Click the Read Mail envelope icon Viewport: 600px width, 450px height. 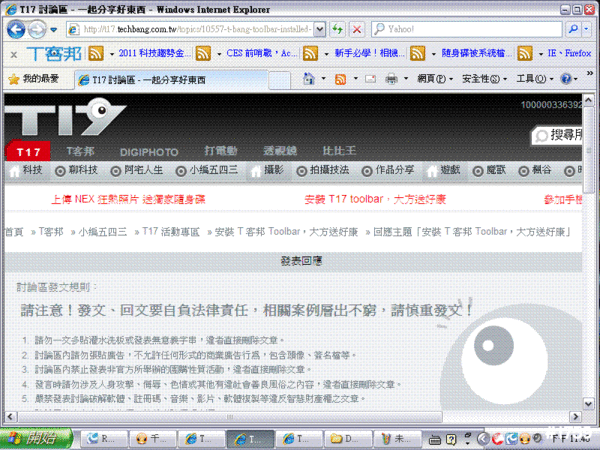pyautogui.click(x=370, y=79)
